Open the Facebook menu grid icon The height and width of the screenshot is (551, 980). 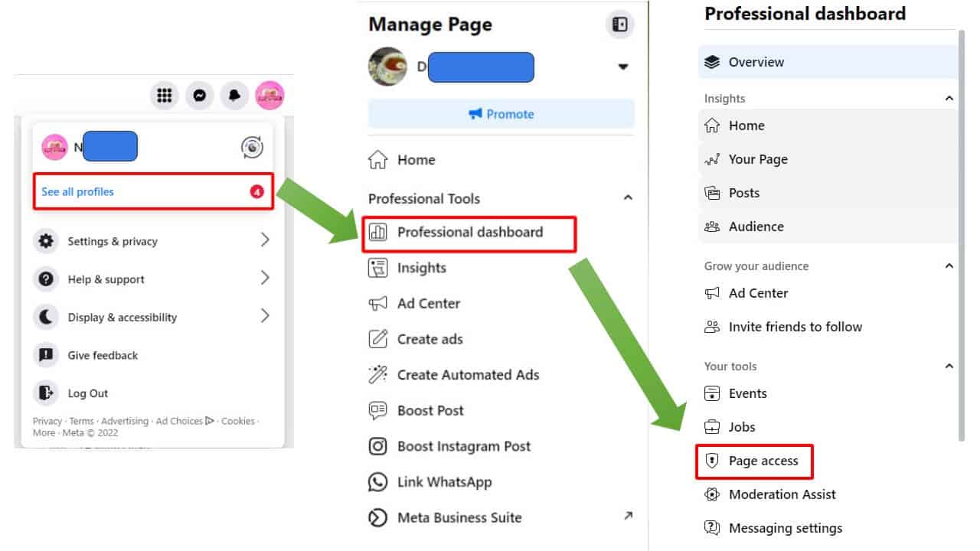[x=164, y=96]
